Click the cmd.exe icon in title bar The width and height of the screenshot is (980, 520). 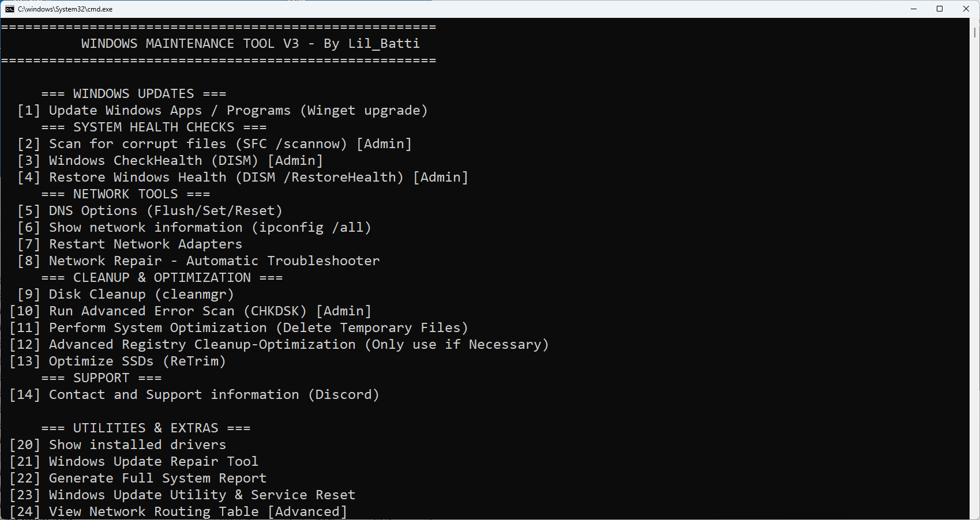tap(10, 9)
